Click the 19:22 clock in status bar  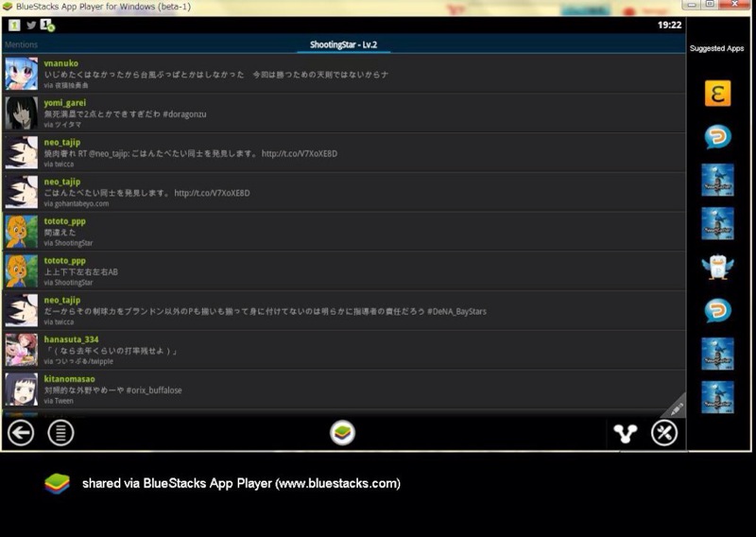(669, 26)
